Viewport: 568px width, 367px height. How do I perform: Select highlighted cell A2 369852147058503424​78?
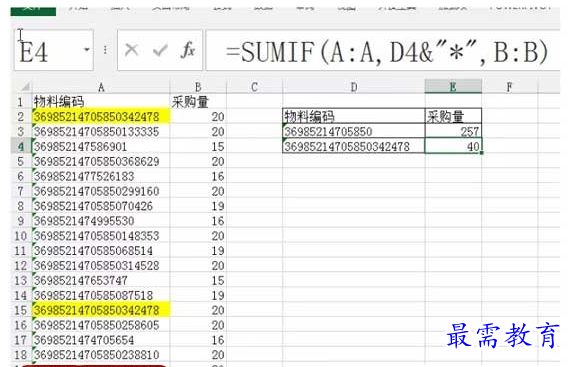click(101, 117)
